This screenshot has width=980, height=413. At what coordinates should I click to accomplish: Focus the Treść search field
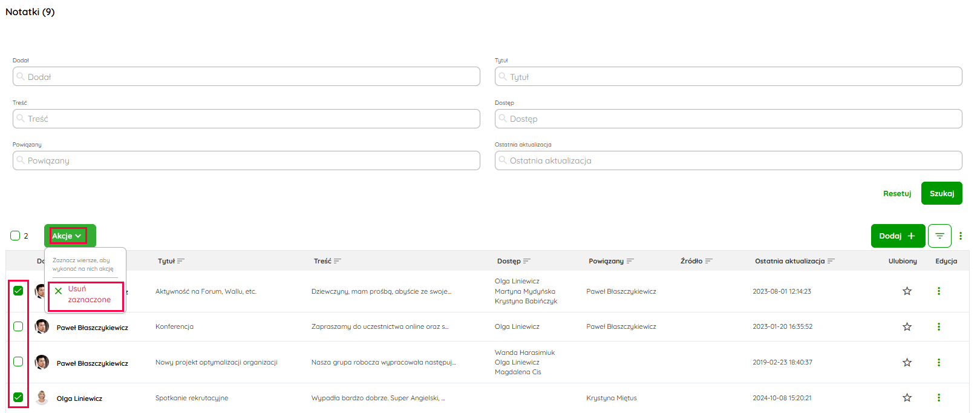coord(246,119)
